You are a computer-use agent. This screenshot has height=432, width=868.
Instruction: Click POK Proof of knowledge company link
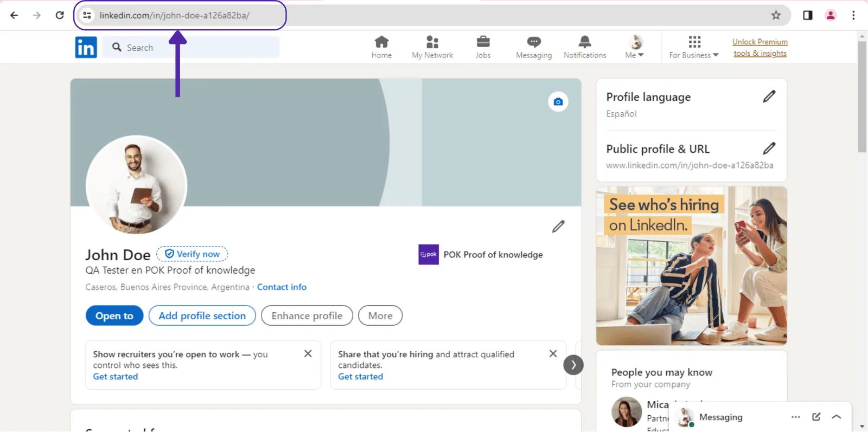tap(481, 255)
